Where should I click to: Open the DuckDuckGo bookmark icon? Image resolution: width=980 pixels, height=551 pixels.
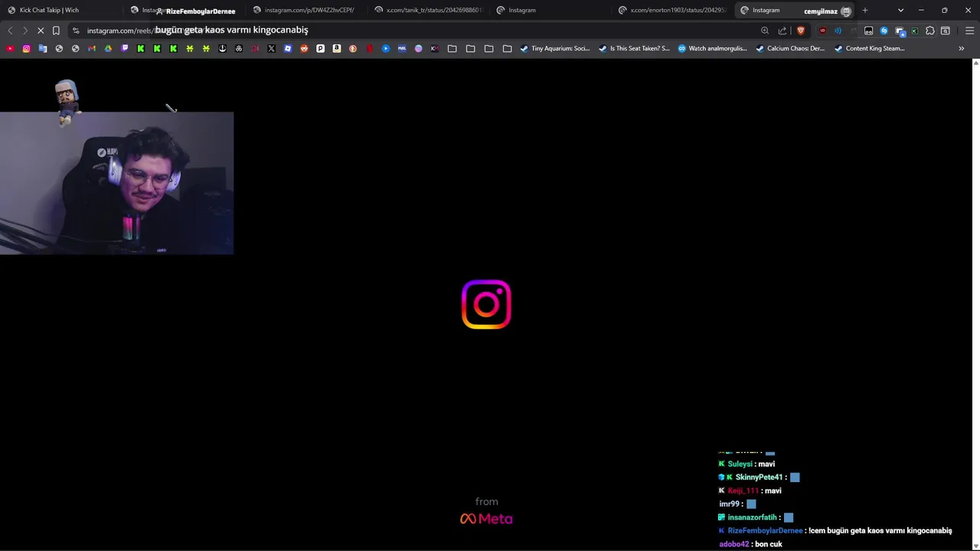353,48
